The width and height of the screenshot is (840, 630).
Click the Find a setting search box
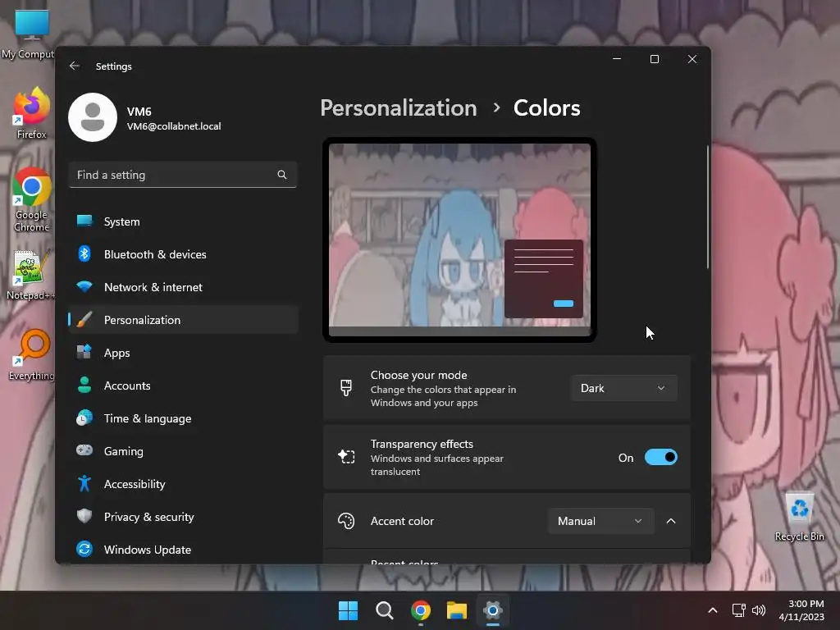[183, 175]
